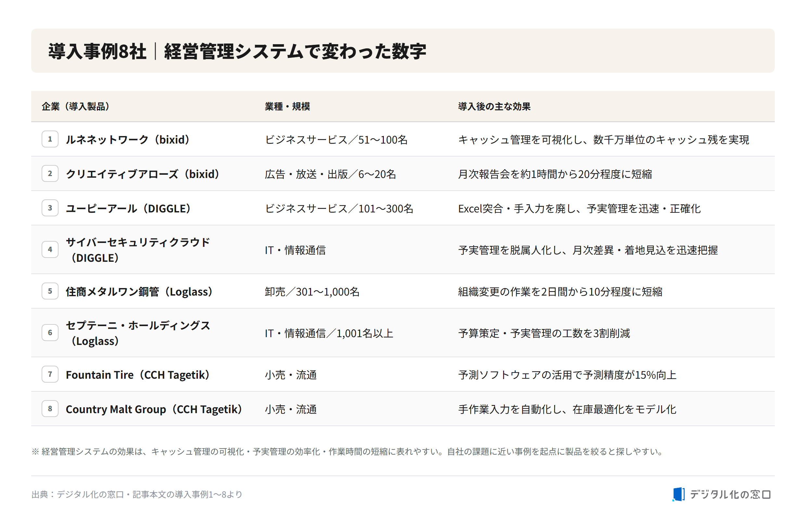This screenshot has width=806, height=532.
Task: Click the column header "企業（導入製品）"
Action: [75, 107]
